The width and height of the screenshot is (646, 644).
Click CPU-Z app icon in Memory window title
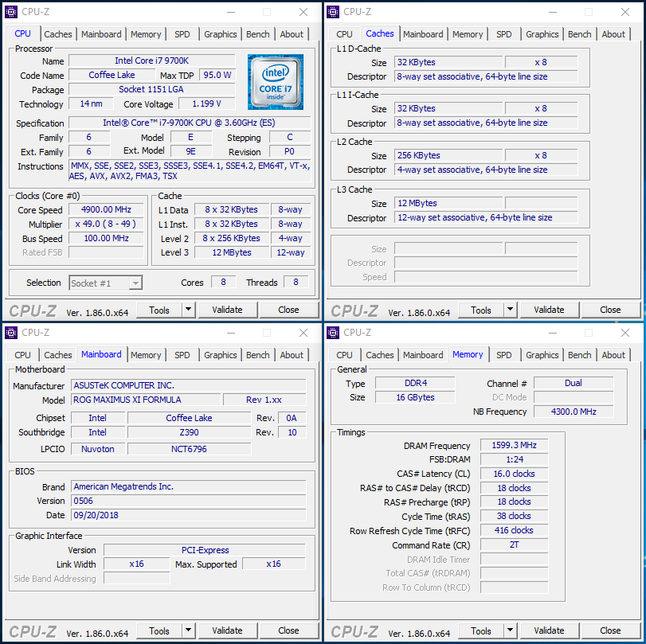(x=333, y=333)
